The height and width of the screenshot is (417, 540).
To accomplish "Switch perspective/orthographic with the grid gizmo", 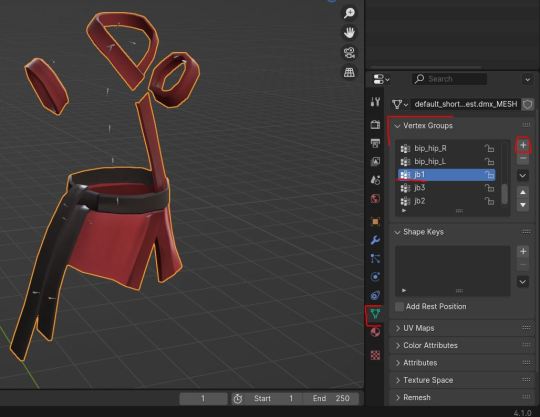I will click(x=349, y=73).
